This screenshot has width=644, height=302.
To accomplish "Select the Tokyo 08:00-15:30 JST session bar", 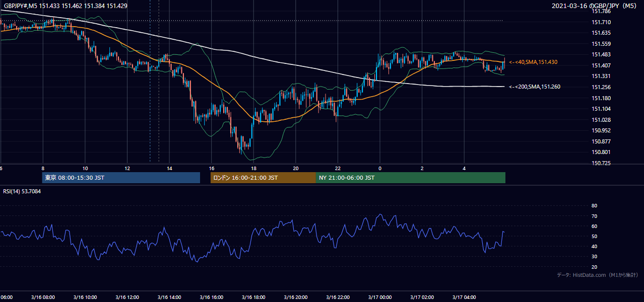I will pyautogui.click(x=121, y=178).
